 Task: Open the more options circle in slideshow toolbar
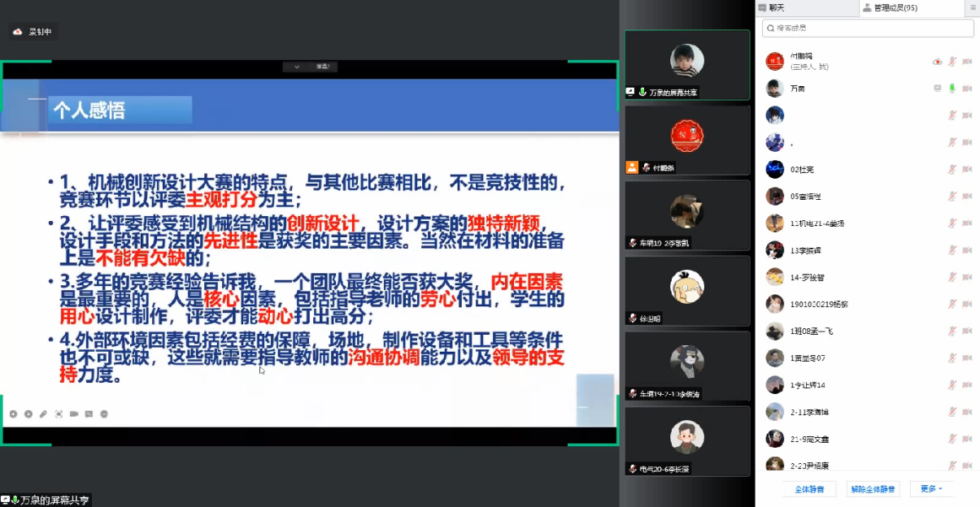click(104, 414)
